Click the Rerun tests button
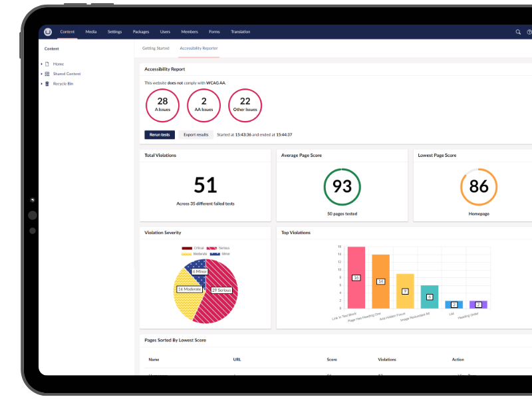Screen dimensions: 532x399 click(x=159, y=134)
